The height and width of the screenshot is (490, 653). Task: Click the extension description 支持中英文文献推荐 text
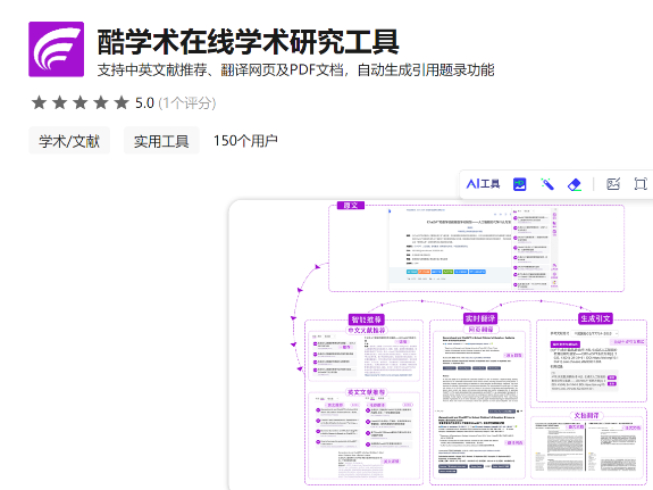(x=296, y=70)
